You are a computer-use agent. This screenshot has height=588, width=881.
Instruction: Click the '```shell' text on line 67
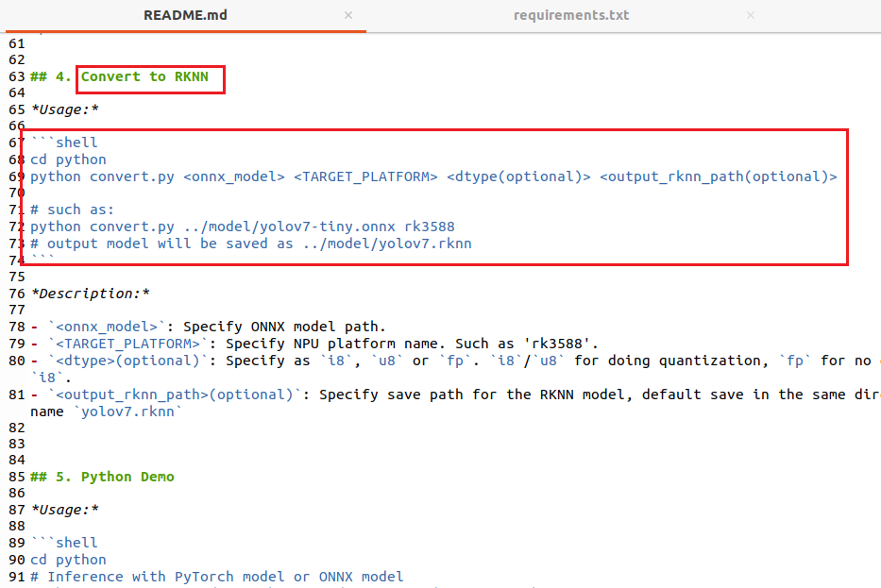click(64, 143)
